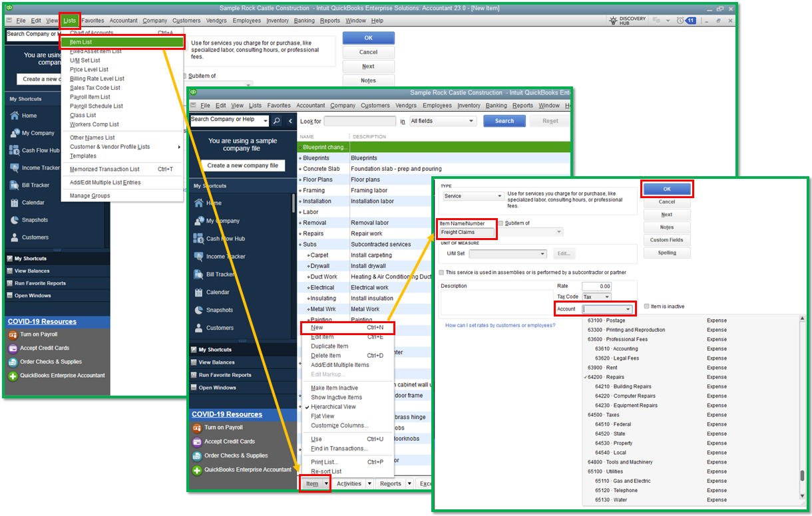
Task: Click magnifier search icon in Item List window
Action: tap(277, 121)
